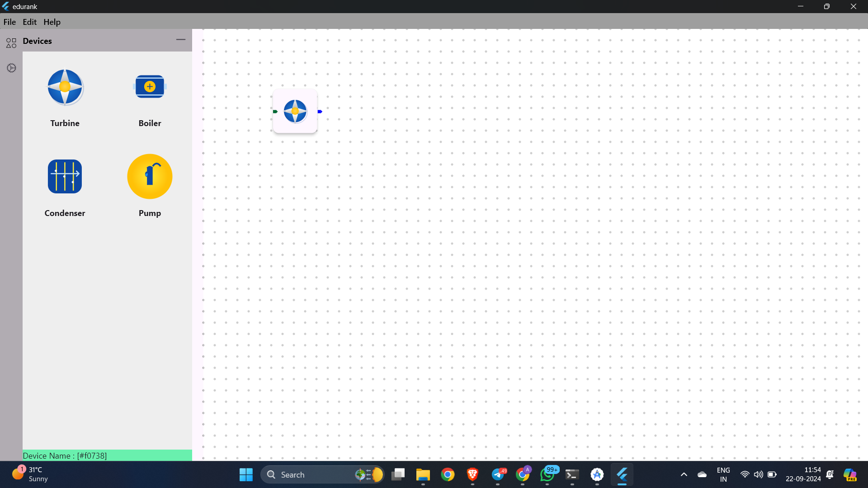Select the Turbine device icon

(65, 87)
